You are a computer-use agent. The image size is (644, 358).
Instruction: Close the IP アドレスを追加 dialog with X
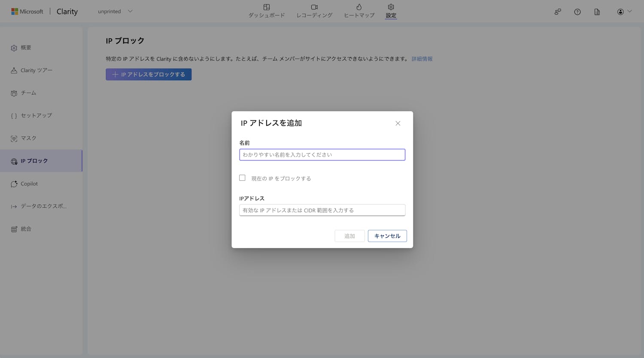tap(398, 124)
